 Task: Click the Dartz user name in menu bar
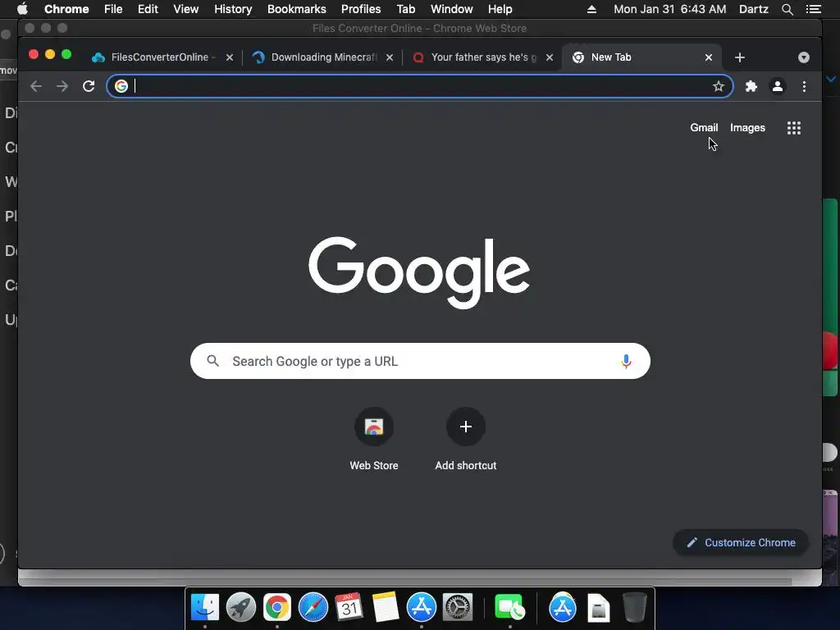(x=754, y=9)
